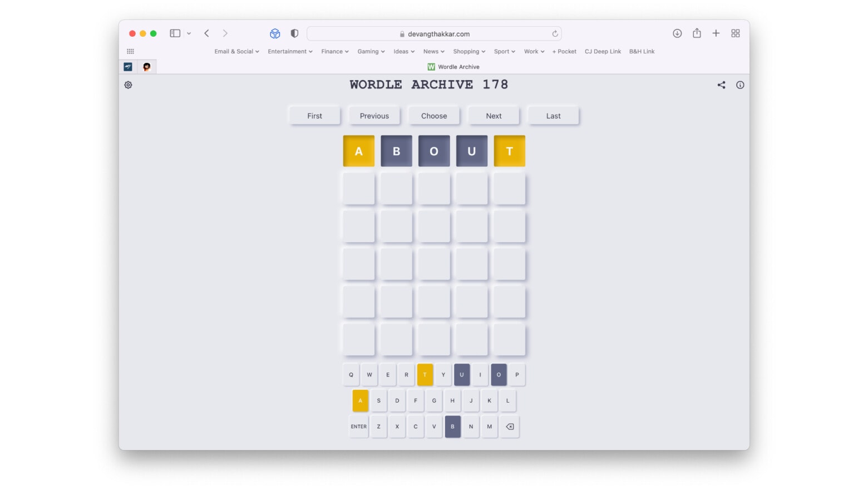The height and width of the screenshot is (489, 868).
Task: Open the info icon on the Wordle page
Action: (740, 85)
